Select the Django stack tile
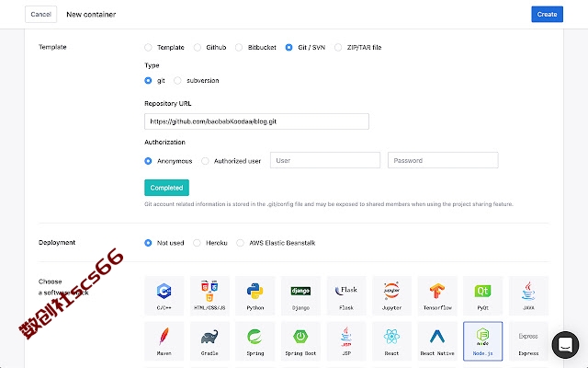Screen dimensions: 588x368 [300, 295]
